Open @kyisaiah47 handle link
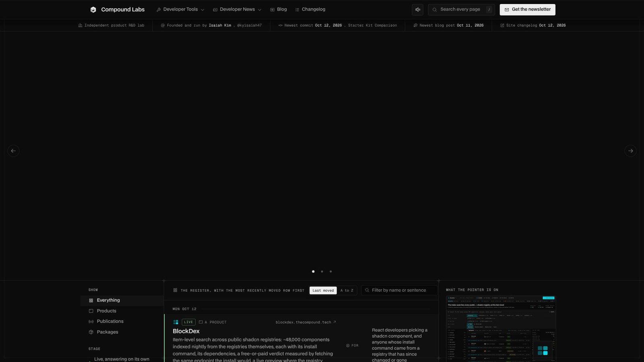644x362 pixels. pos(250,25)
